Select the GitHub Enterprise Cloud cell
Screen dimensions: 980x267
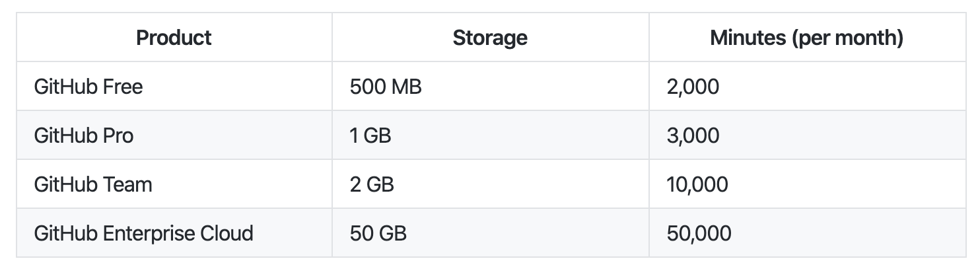coord(143,233)
